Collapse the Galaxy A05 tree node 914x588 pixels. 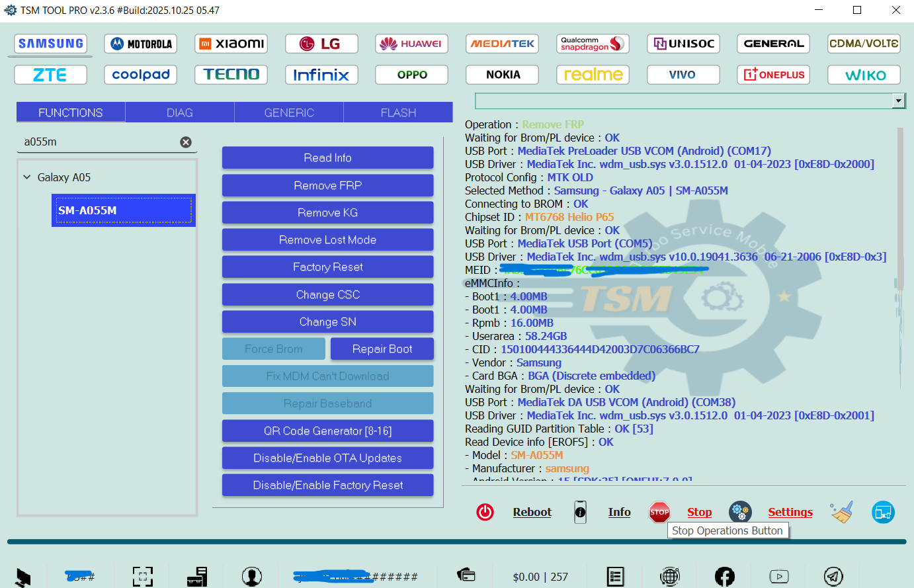27,177
